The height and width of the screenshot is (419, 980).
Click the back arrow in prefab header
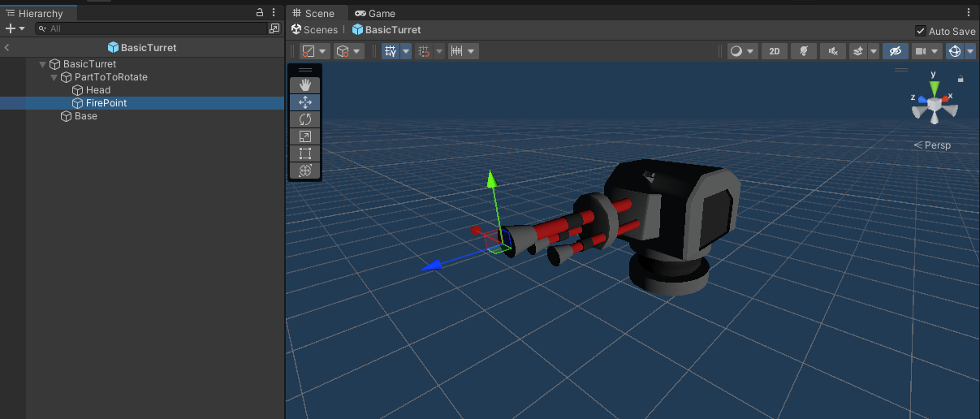click(6, 48)
